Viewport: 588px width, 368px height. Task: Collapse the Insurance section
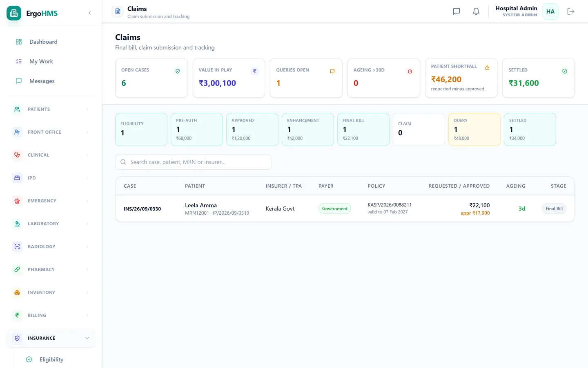coord(51,338)
